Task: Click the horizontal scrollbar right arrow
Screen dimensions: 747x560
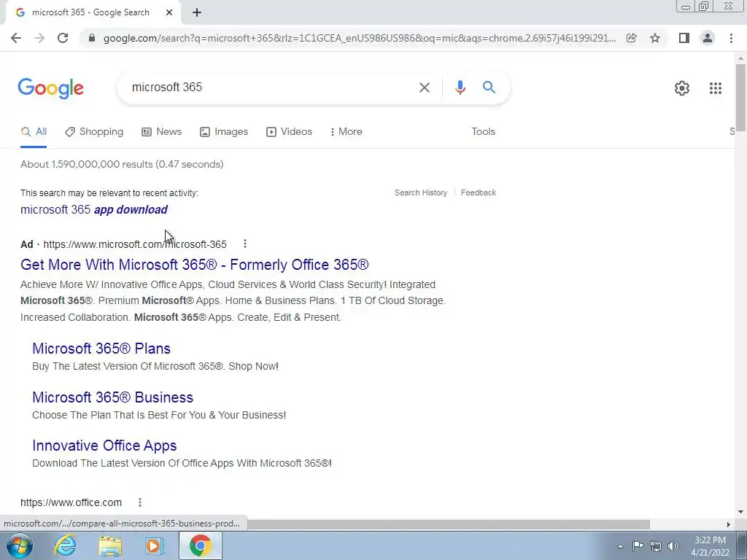Action: pos(728,524)
